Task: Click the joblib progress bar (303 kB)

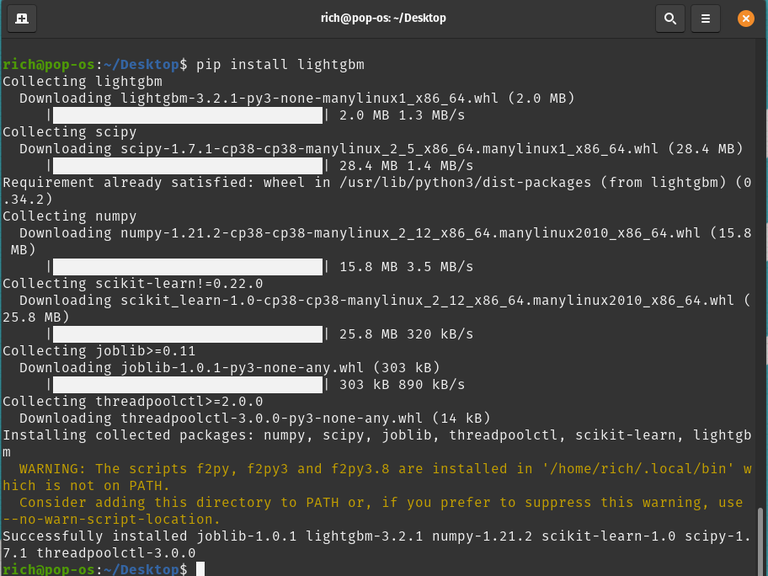Action: 188,384
